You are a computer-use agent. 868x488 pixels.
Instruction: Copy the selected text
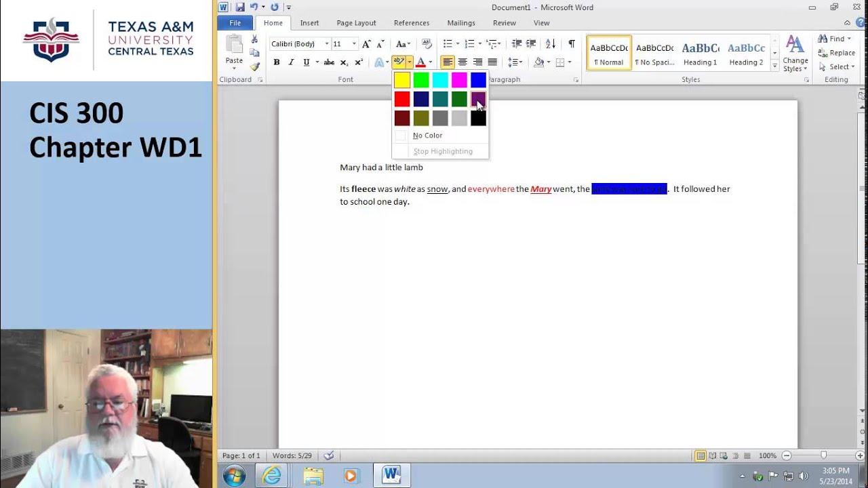click(254, 53)
